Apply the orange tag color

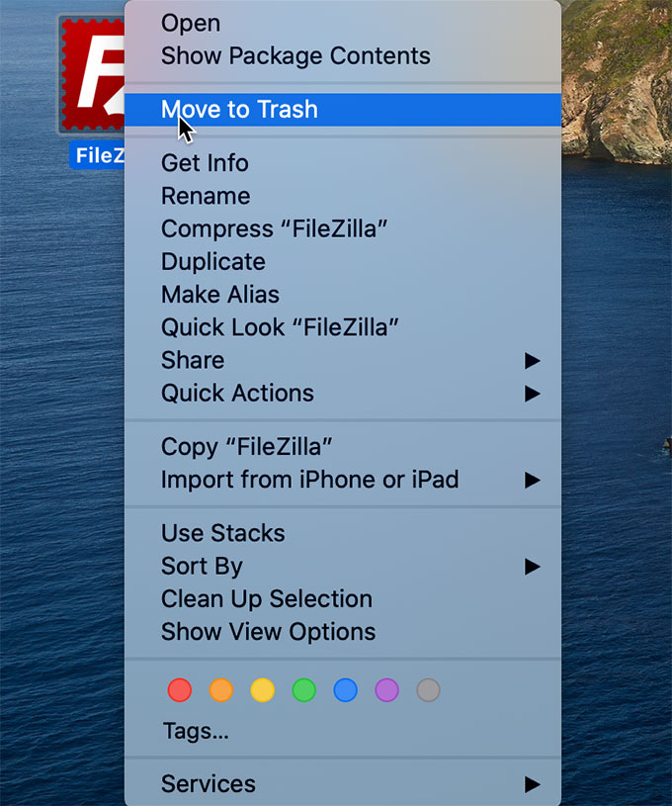tap(221, 690)
